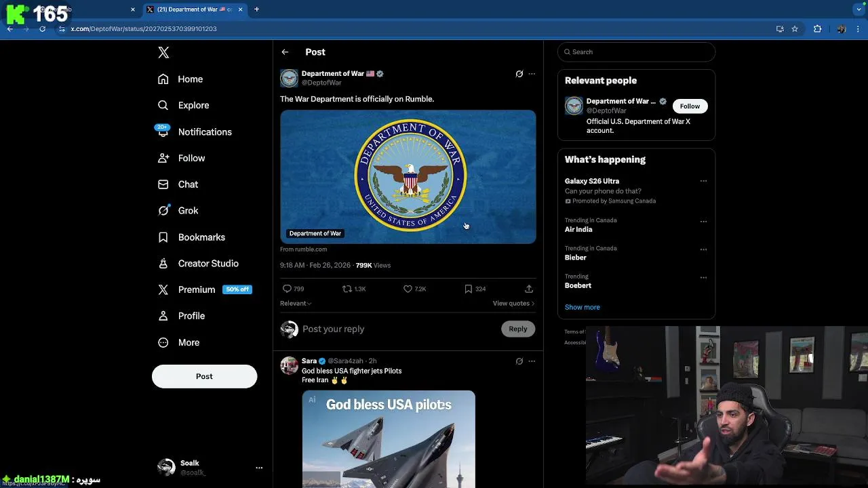The height and width of the screenshot is (488, 868).
Task: Open options for the Boebert trend
Action: (x=703, y=277)
